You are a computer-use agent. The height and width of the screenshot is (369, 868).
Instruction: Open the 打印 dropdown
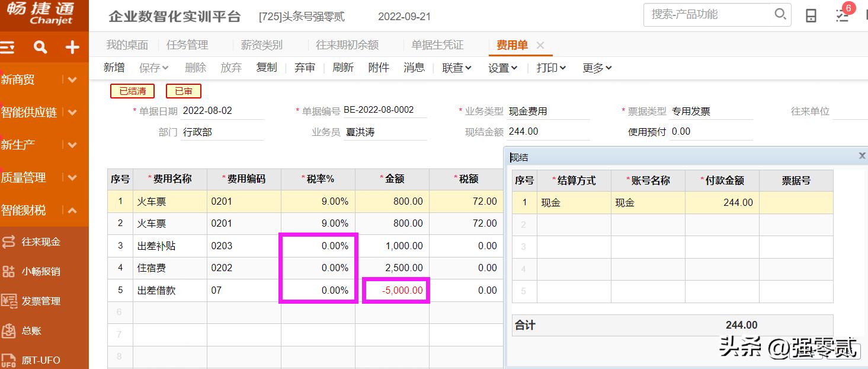coord(550,68)
